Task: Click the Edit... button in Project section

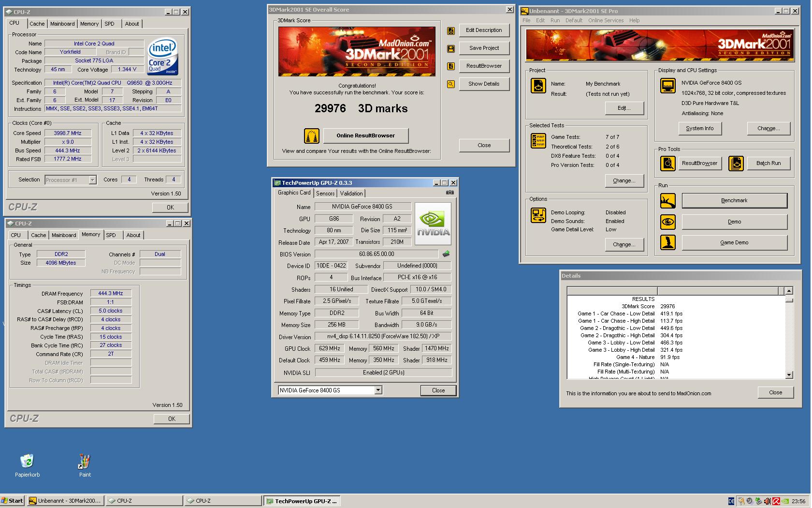Action: pyautogui.click(x=624, y=108)
